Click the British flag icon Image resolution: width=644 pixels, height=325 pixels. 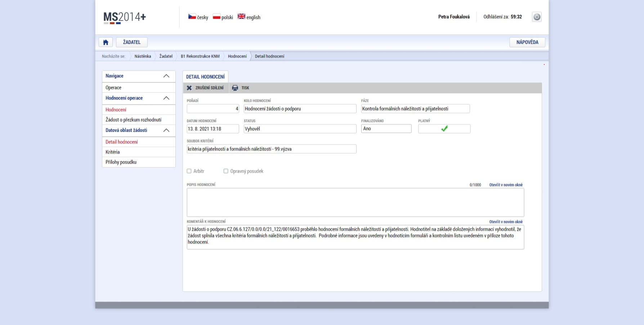[x=241, y=17]
